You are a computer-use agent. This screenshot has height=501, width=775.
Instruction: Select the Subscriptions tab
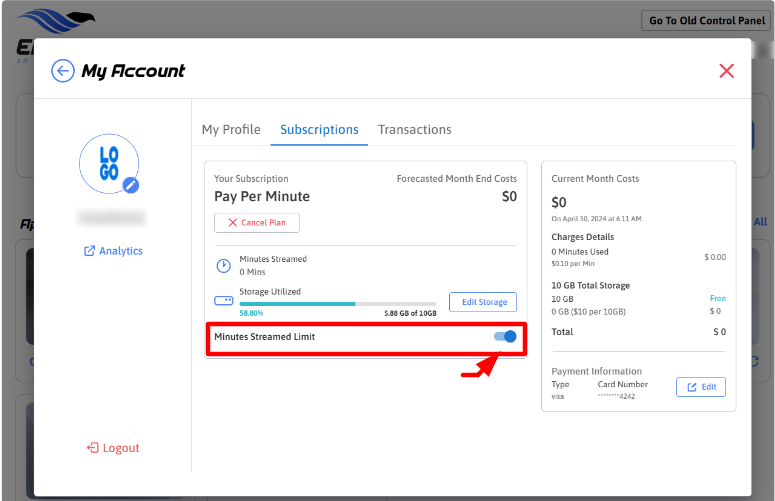coord(319,130)
